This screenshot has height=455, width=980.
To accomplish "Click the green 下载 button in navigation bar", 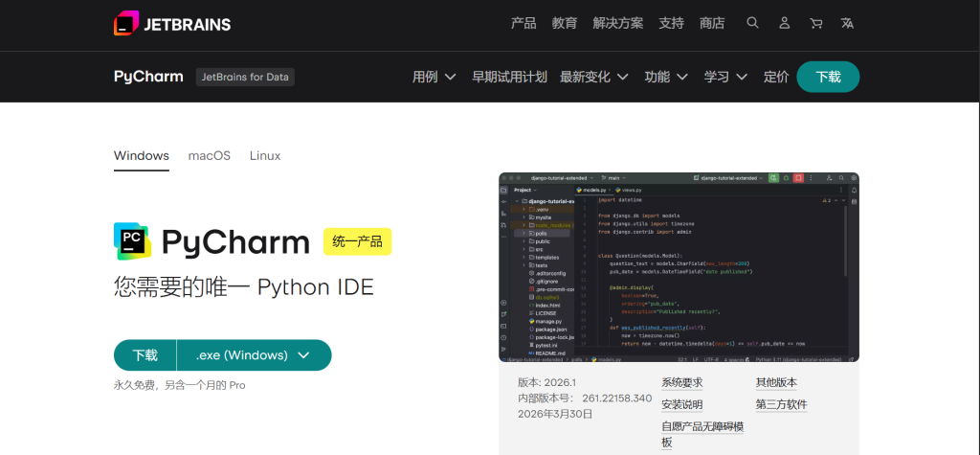I will pos(828,77).
